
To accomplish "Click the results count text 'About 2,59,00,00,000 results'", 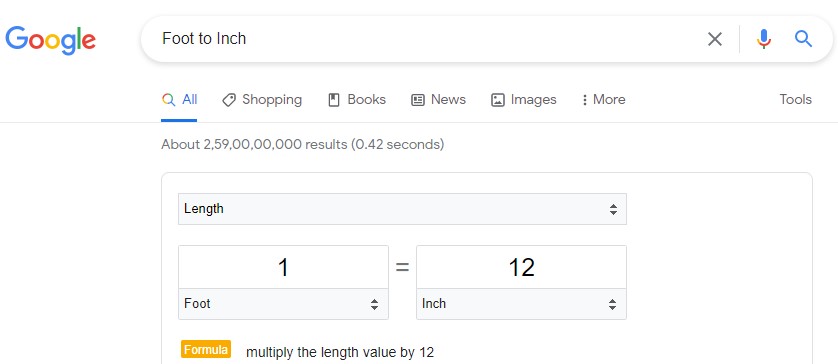I will [254, 144].
